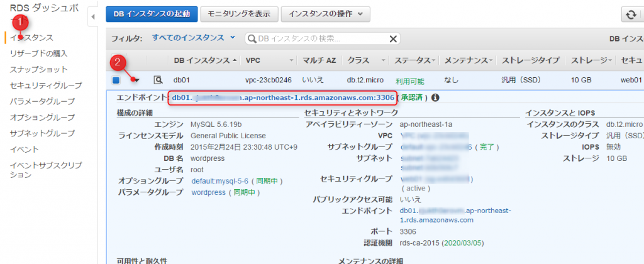Screen dimensions: 644x264
Task: Click the magnifier details icon for db01
Action: 158,80
